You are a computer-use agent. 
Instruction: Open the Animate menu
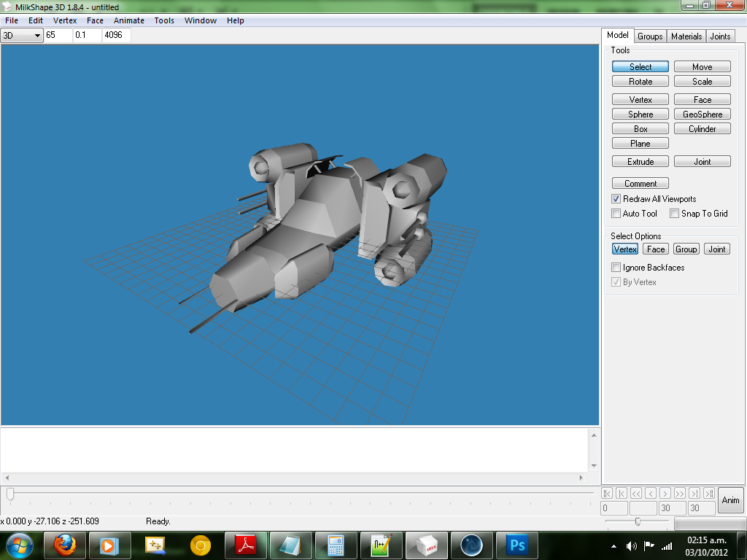(x=128, y=20)
